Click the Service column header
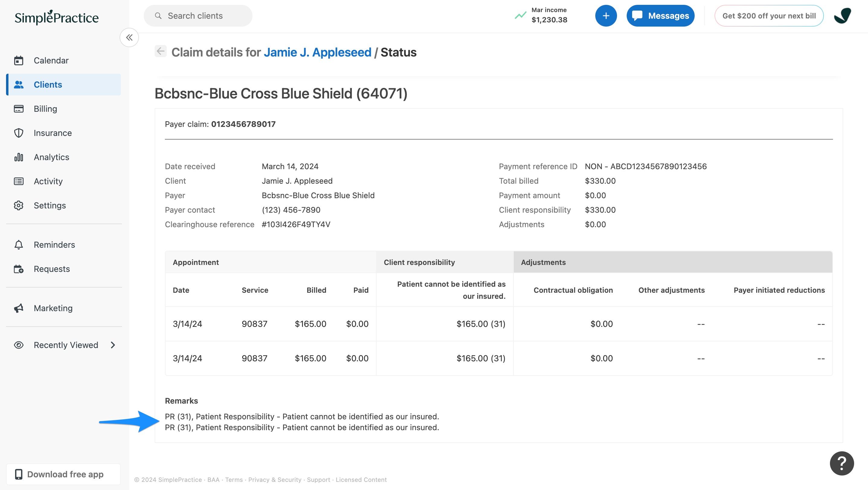The width and height of the screenshot is (868, 490). 255,290
